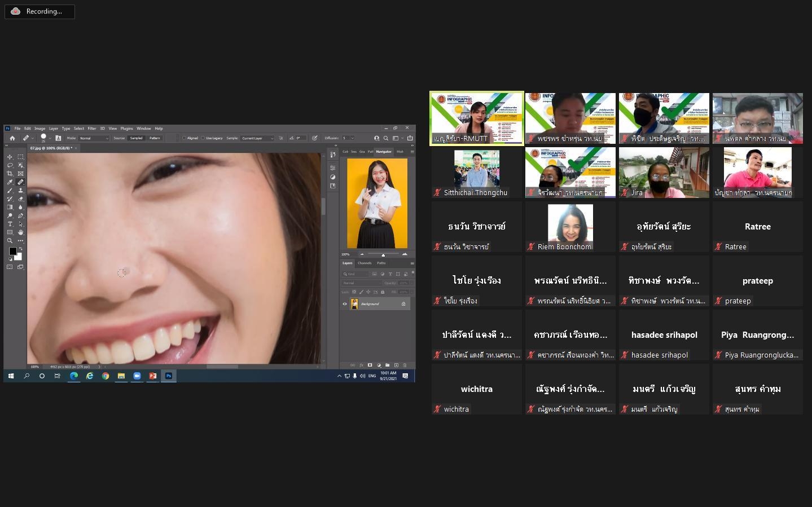
Task: Select the Dodge tool
Action: click(10, 215)
